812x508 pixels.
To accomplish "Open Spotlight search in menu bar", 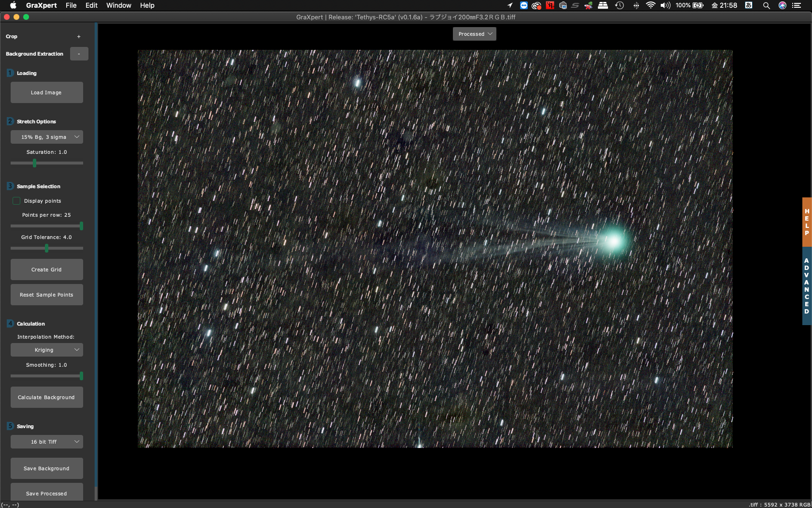I will point(766,5).
